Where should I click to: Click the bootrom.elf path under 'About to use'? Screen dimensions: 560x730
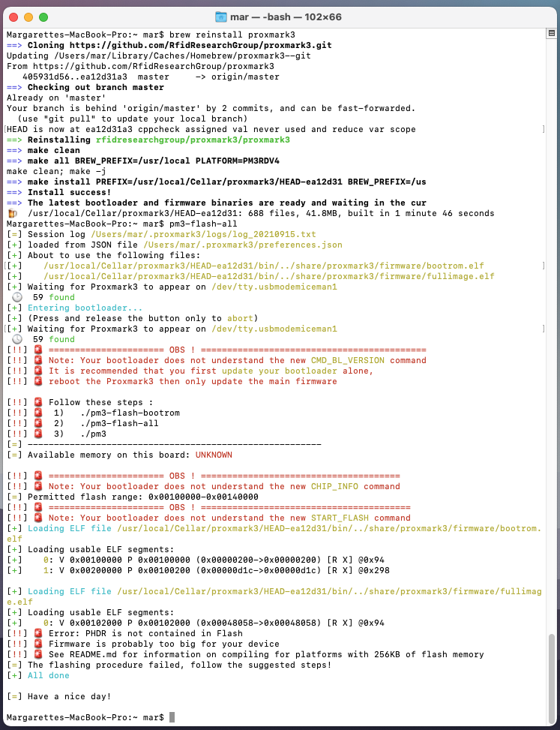264,266
